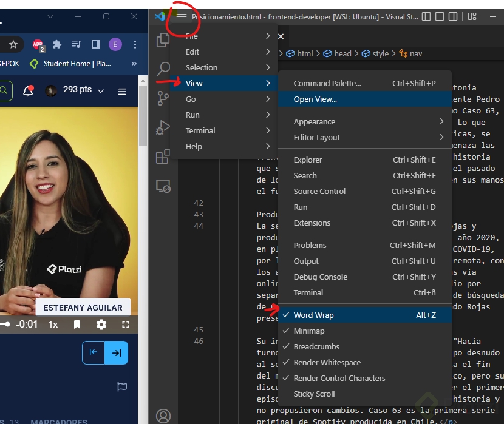The width and height of the screenshot is (504, 424).
Task: Open the Chrome extensions puzzle icon
Action: coord(57,44)
